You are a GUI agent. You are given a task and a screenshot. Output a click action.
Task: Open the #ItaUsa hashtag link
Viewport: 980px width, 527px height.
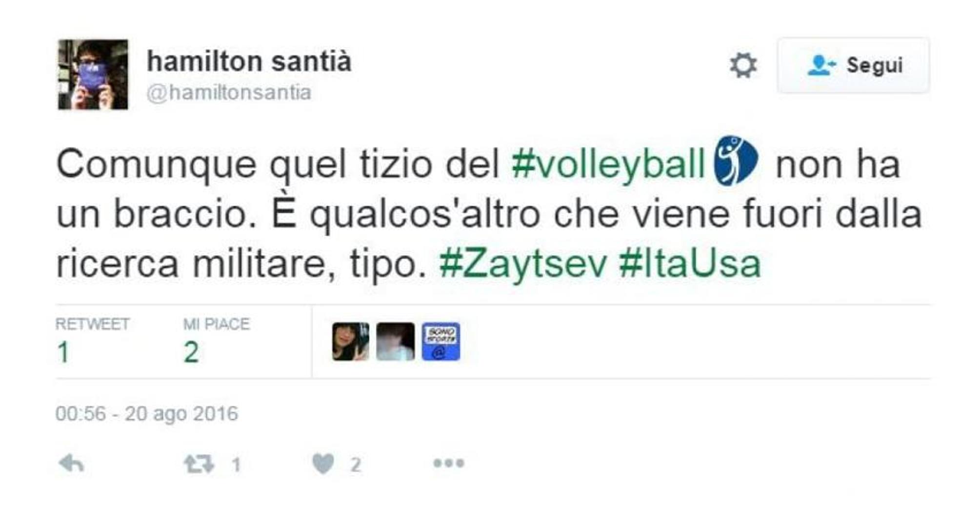(x=690, y=264)
